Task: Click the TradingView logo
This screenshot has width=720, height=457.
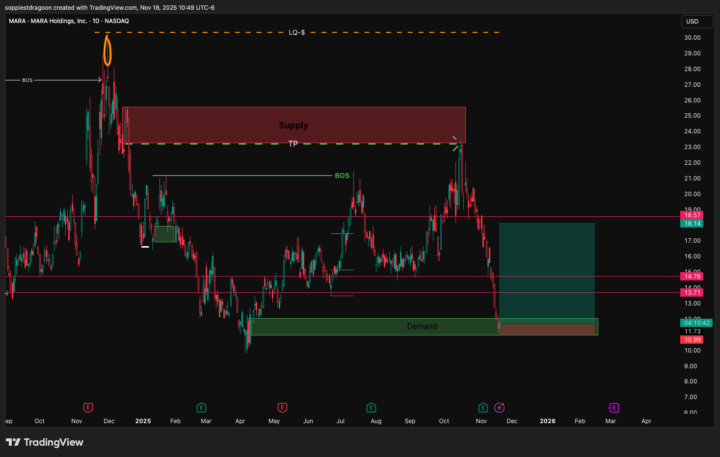Action: [x=45, y=442]
